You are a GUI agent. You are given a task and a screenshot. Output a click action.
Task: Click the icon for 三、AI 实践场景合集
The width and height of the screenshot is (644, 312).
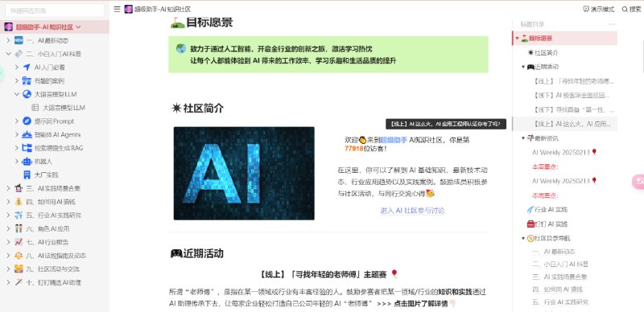[19, 188]
